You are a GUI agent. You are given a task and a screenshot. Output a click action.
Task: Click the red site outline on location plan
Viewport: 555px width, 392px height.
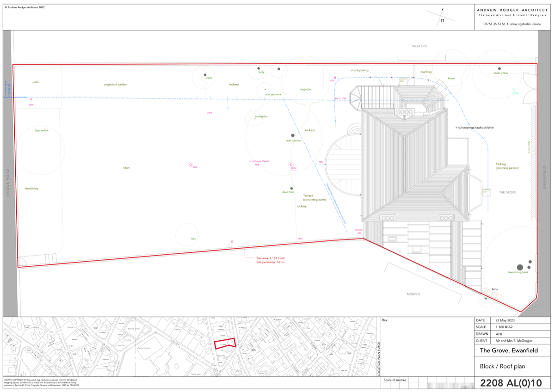pyautogui.click(x=225, y=344)
